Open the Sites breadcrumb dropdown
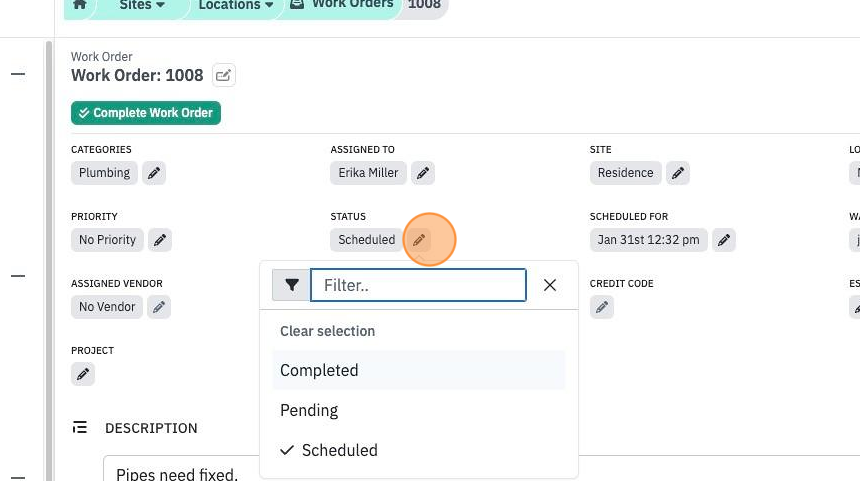 (142, 5)
